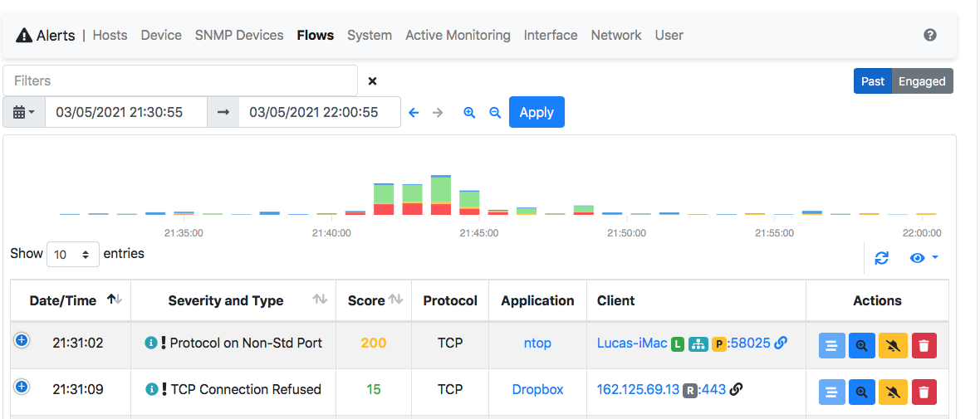Open the User alerts tab
Image resolution: width=980 pixels, height=419 pixels.
pyautogui.click(x=669, y=35)
